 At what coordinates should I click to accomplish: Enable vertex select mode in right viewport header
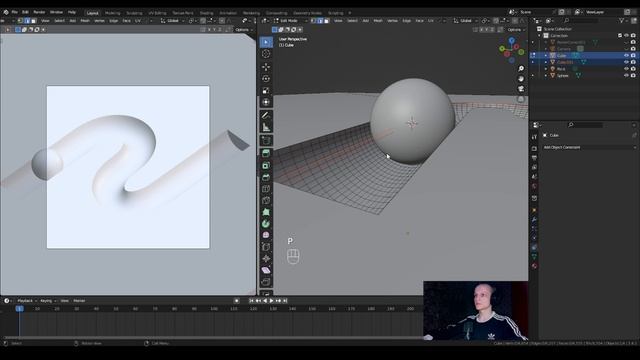[x=313, y=21]
